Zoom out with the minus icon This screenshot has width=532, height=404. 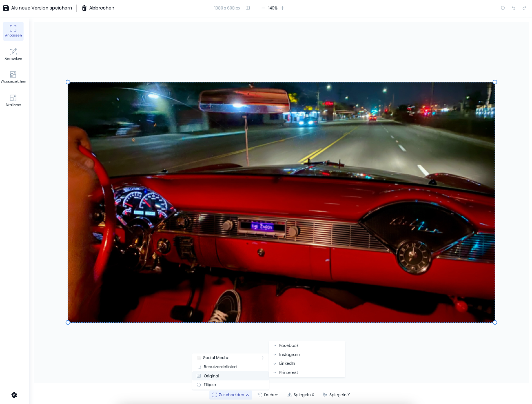point(263,8)
